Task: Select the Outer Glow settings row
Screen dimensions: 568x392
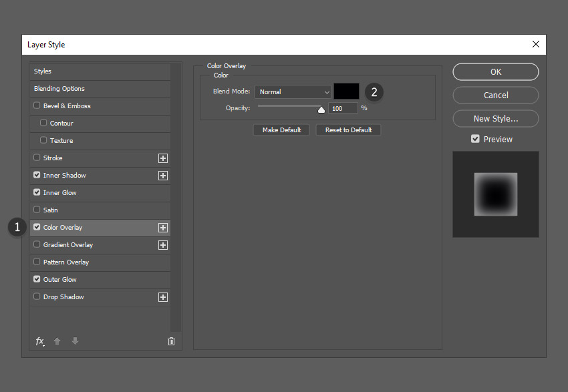Action: pyautogui.click(x=100, y=280)
